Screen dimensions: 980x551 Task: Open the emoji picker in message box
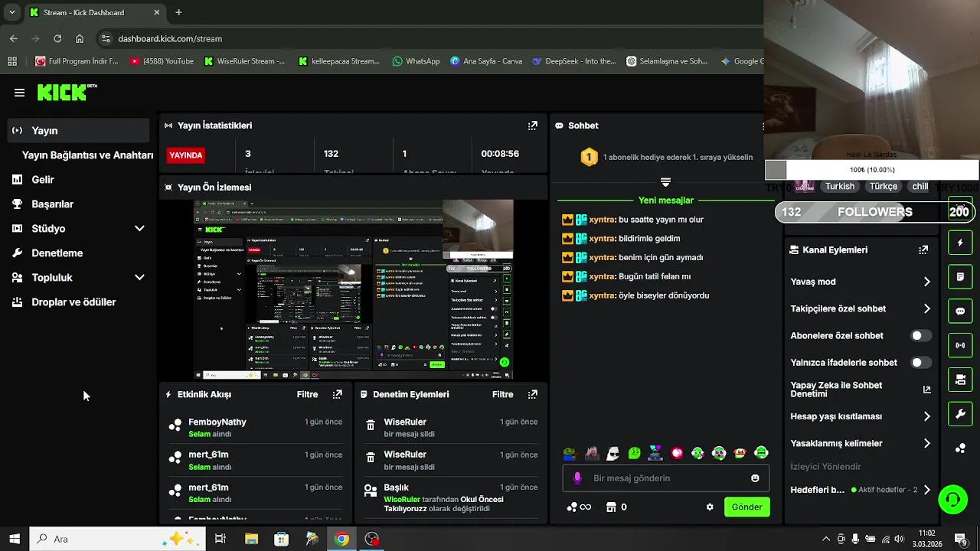click(x=755, y=478)
